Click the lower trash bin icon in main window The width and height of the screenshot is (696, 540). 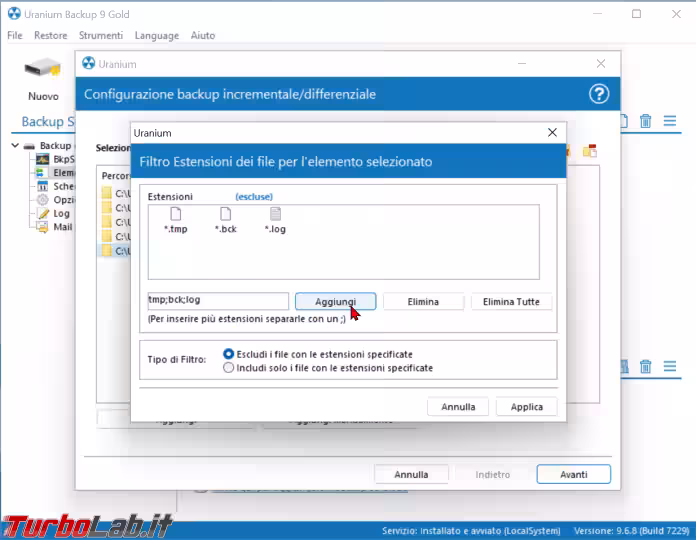pyautogui.click(x=645, y=367)
